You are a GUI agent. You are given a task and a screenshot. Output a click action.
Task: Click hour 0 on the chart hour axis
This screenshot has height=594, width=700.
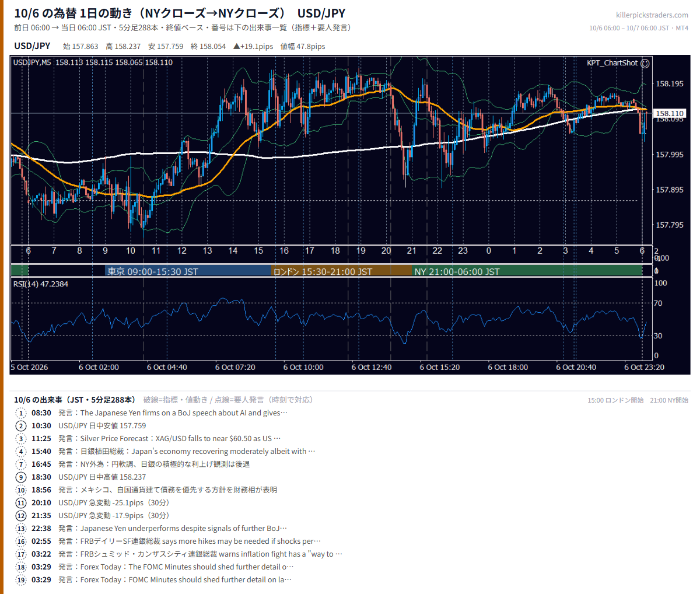click(x=488, y=251)
